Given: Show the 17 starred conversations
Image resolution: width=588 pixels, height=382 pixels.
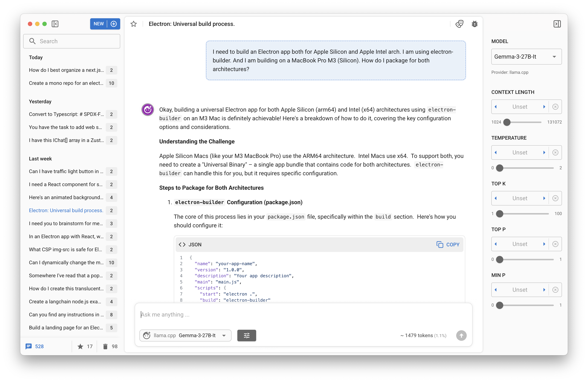Looking at the screenshot, I should click(81, 346).
